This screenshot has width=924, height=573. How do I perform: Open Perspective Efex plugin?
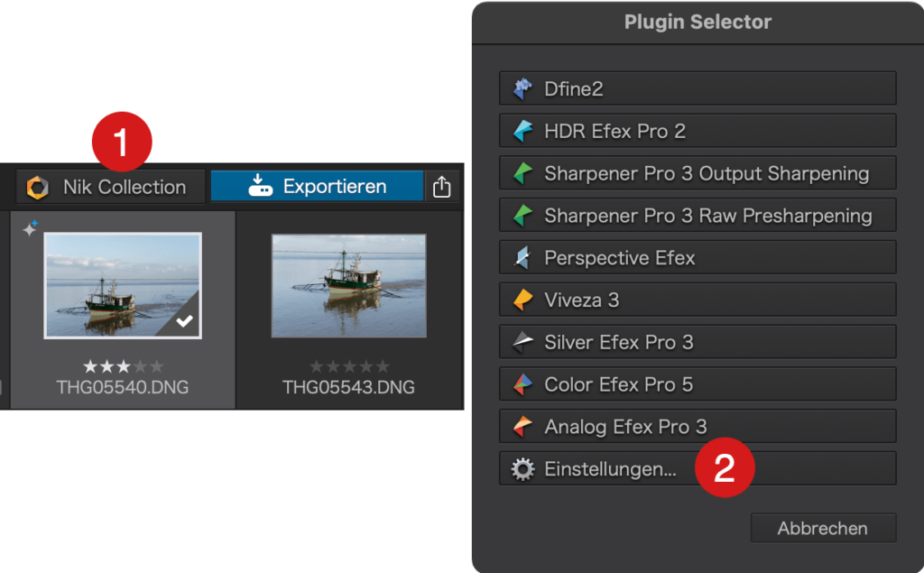697,258
